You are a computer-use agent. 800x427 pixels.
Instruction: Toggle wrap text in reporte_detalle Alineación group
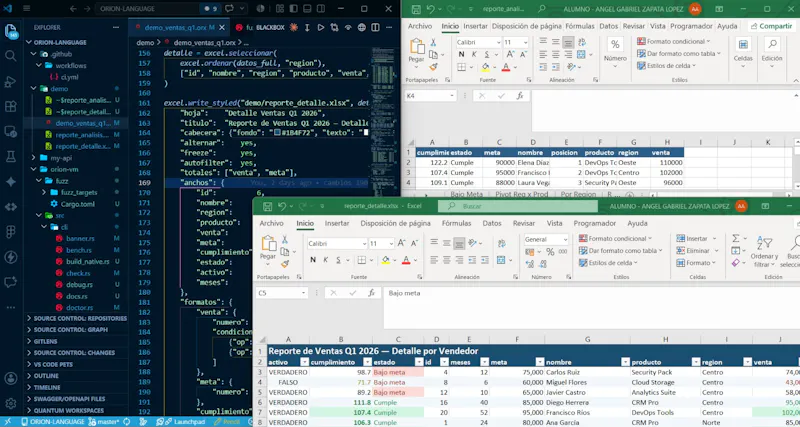(502, 244)
